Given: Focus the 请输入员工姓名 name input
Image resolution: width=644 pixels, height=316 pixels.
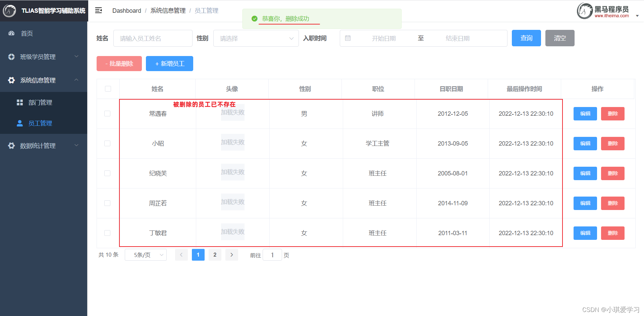Looking at the screenshot, I should tap(153, 38).
